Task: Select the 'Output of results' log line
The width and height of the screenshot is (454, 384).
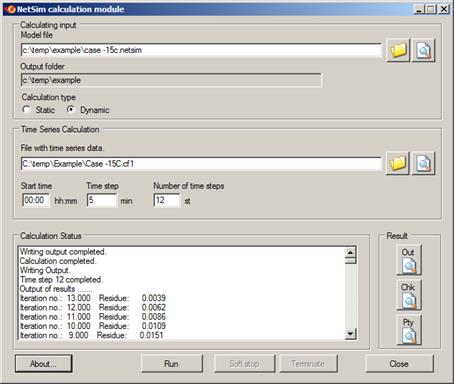Action: pos(56,289)
